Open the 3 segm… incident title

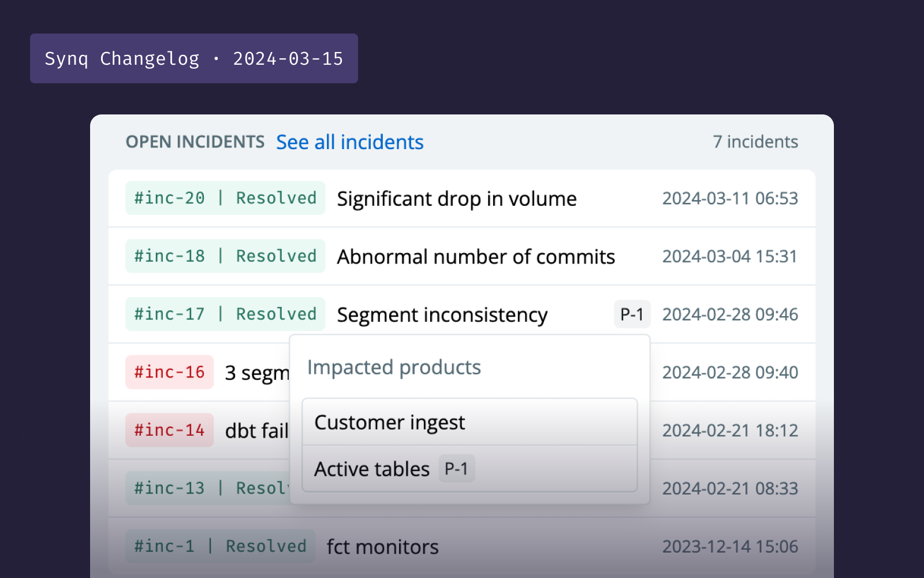[x=257, y=373]
